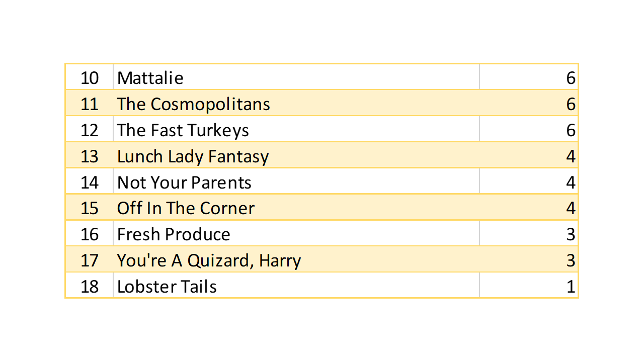Select the Lunch Lady Fantasy cell
Viewport: 644px width, 362px height.
click(x=193, y=156)
